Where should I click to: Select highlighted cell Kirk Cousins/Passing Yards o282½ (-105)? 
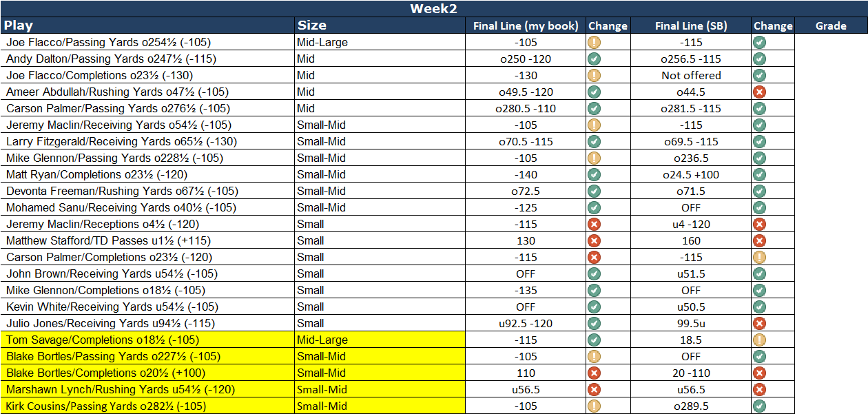[147, 406]
